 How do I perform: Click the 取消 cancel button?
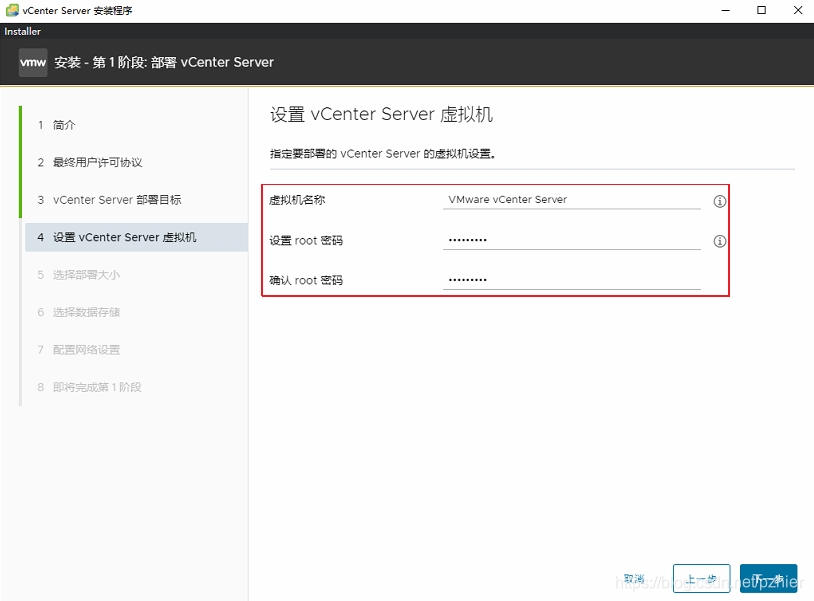(634, 578)
